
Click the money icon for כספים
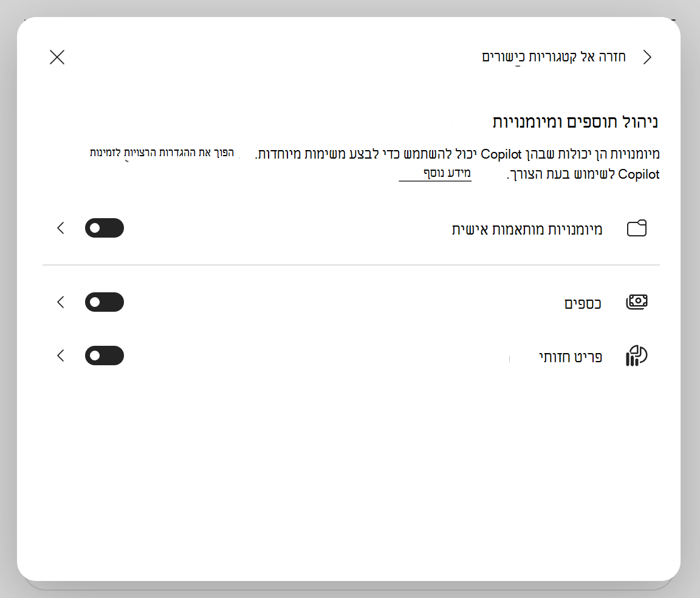tap(637, 302)
